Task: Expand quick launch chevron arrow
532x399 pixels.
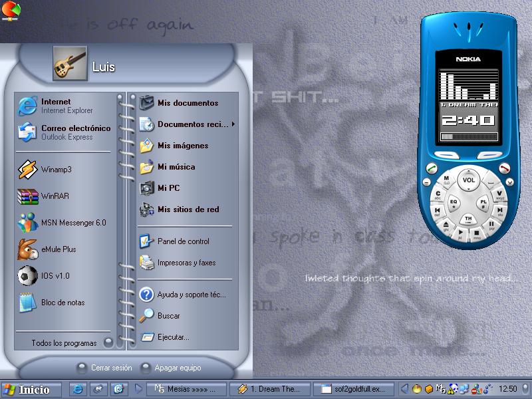Action: tap(138, 389)
